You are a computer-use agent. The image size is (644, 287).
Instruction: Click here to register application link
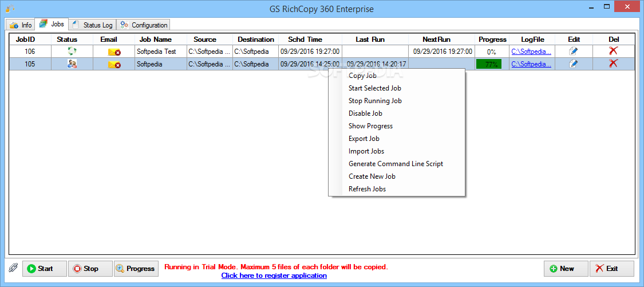tap(274, 276)
